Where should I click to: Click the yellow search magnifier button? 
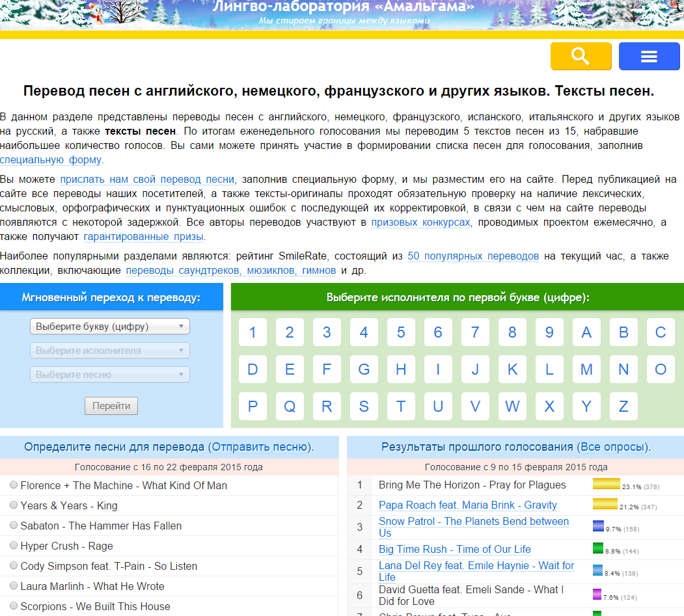[581, 56]
